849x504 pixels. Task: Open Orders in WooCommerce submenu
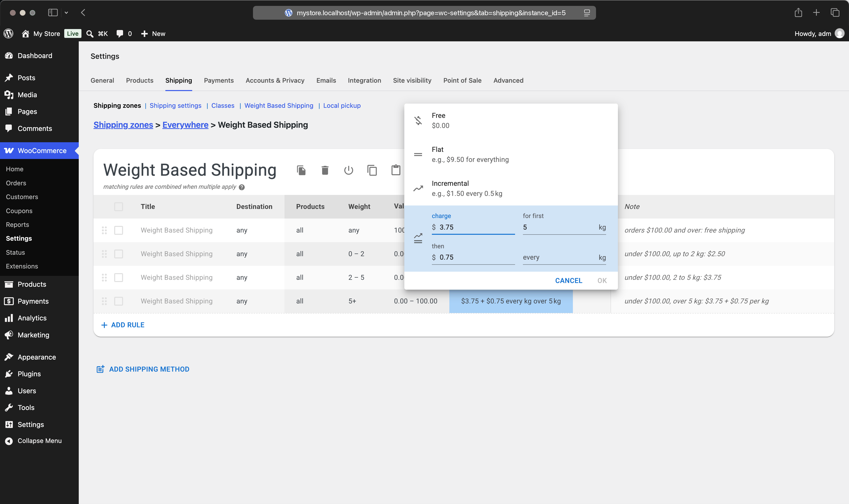[16, 183]
